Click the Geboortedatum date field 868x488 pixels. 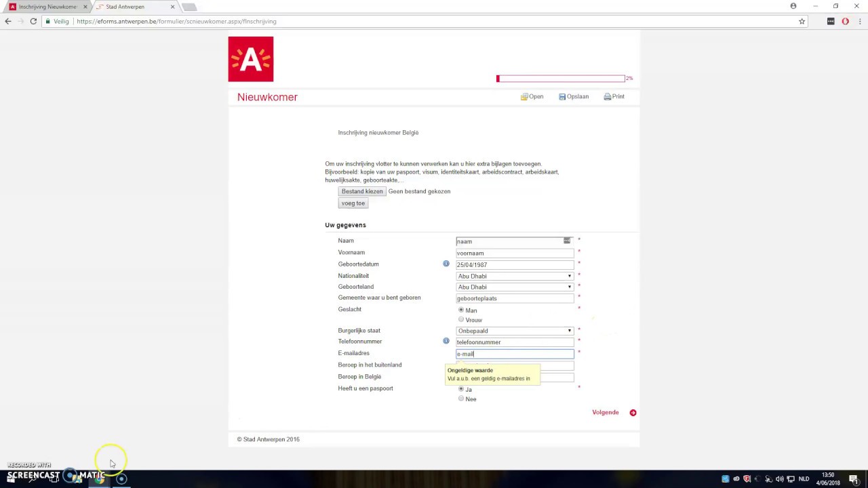(515, 264)
